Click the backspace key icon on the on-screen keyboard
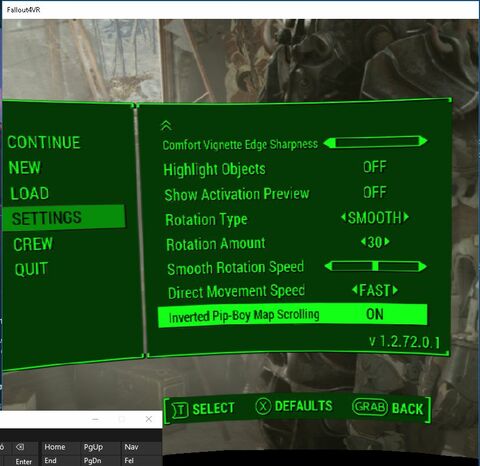 20,447
